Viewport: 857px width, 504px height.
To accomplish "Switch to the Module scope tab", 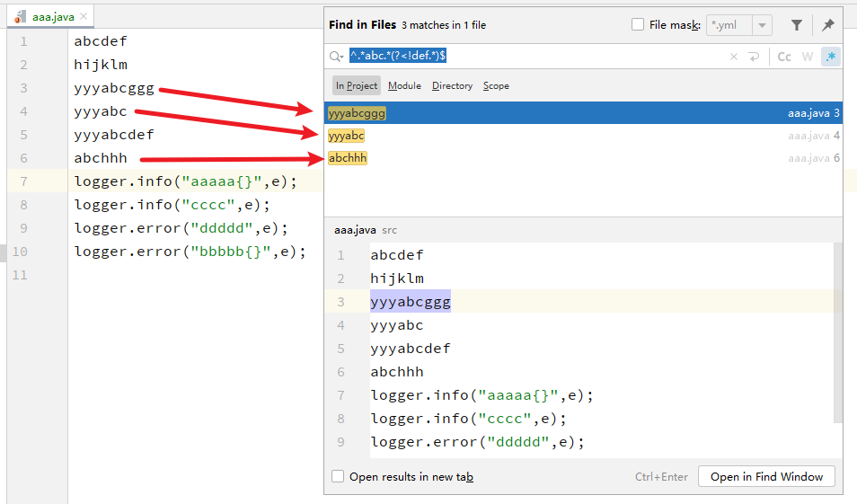I will coord(404,86).
